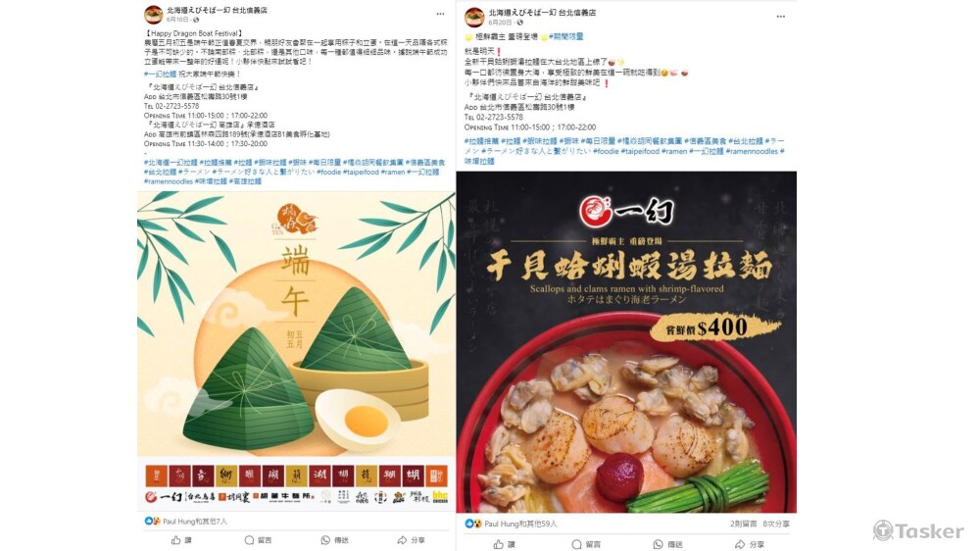Open the right post's shares count

[x=775, y=524]
